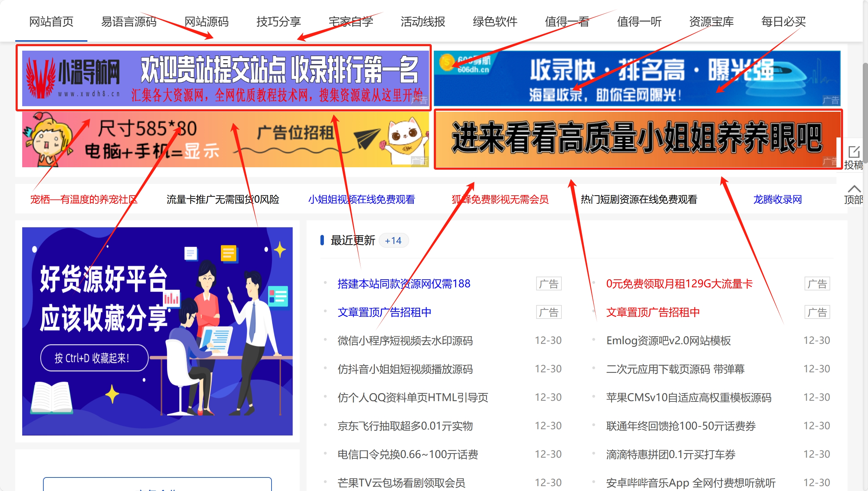Open the 龙腾收录网 link
The height and width of the screenshot is (491, 868).
777,200
